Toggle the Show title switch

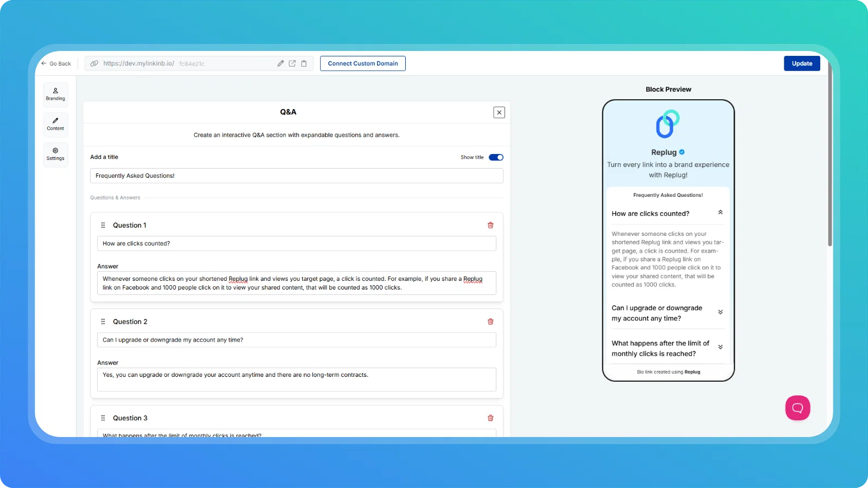pyautogui.click(x=496, y=157)
